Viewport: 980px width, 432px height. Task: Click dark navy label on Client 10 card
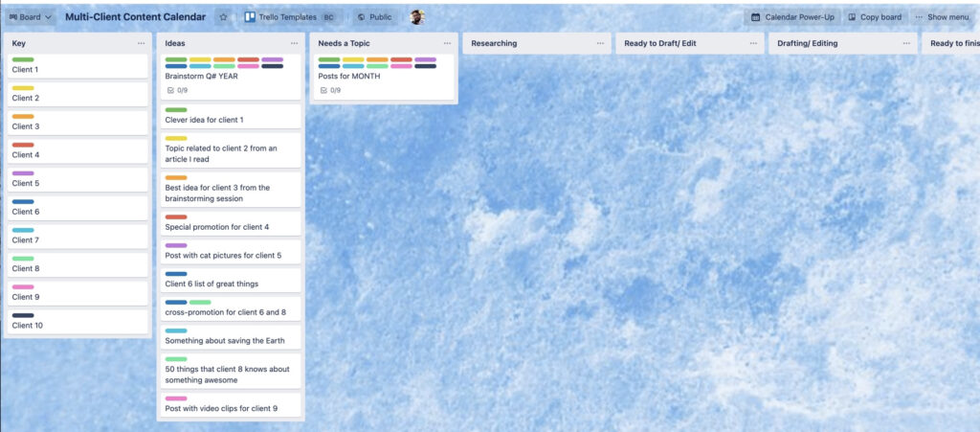[x=23, y=316]
